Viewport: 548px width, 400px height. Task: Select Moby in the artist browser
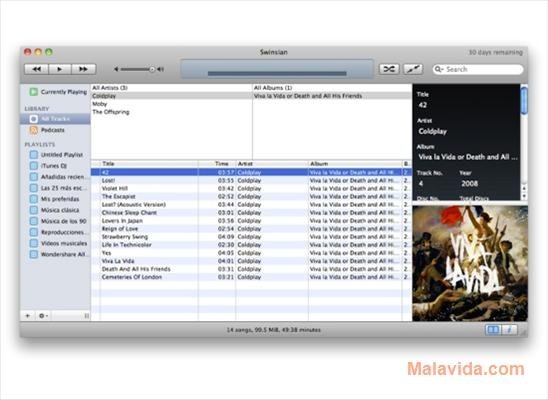(171, 104)
